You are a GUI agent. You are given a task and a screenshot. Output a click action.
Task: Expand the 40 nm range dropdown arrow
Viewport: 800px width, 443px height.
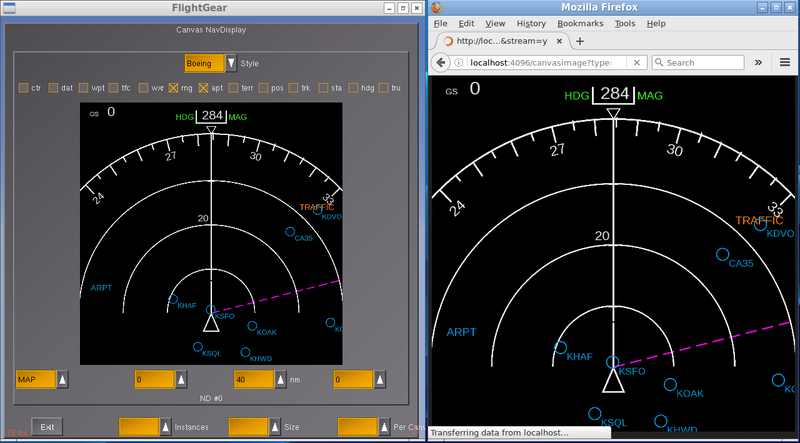pyautogui.click(x=281, y=380)
